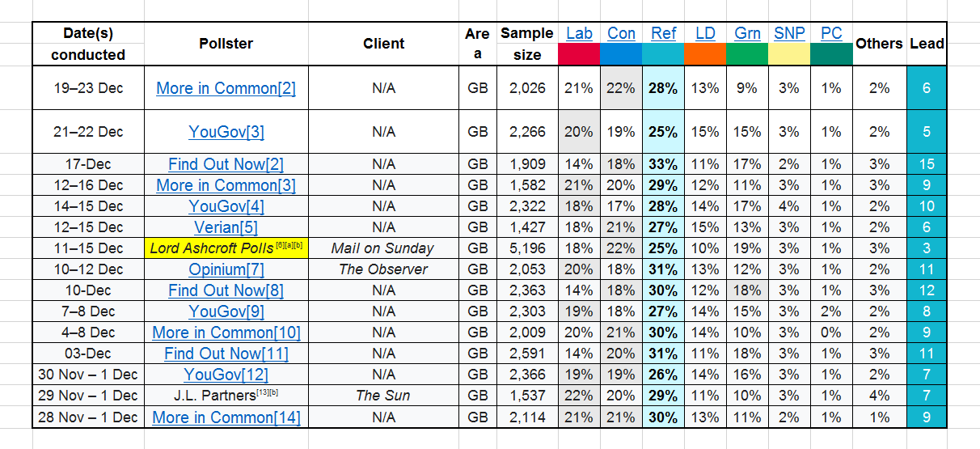Follow the More in Common[14] link
Screen dimensions: 980x449
tap(226, 417)
